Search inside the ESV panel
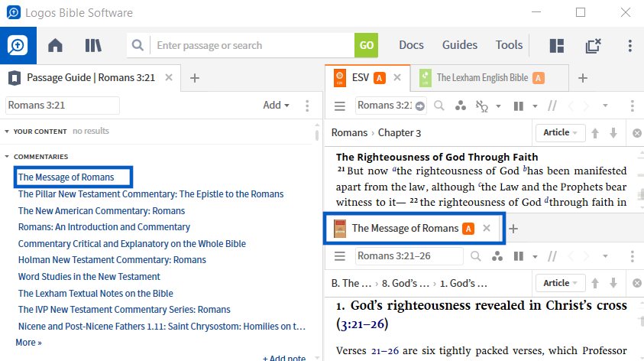 pyautogui.click(x=439, y=106)
